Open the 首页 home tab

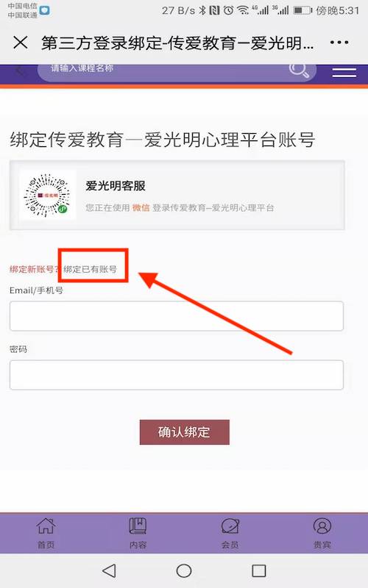tap(46, 533)
